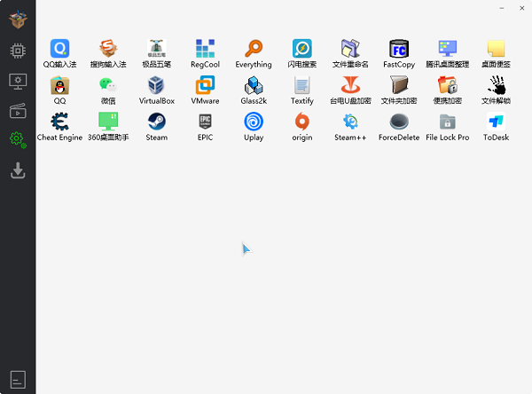532x394 pixels.
Task: Launch Glass2k
Action: pos(254,90)
